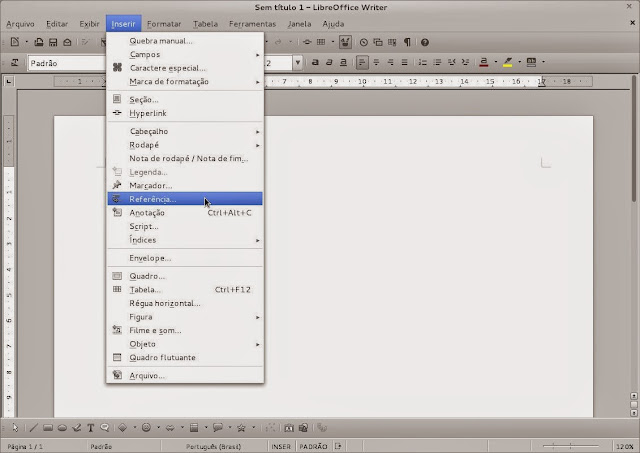
Task: Select the arrow Select tool in drawing bar
Action: pyautogui.click(x=15, y=428)
